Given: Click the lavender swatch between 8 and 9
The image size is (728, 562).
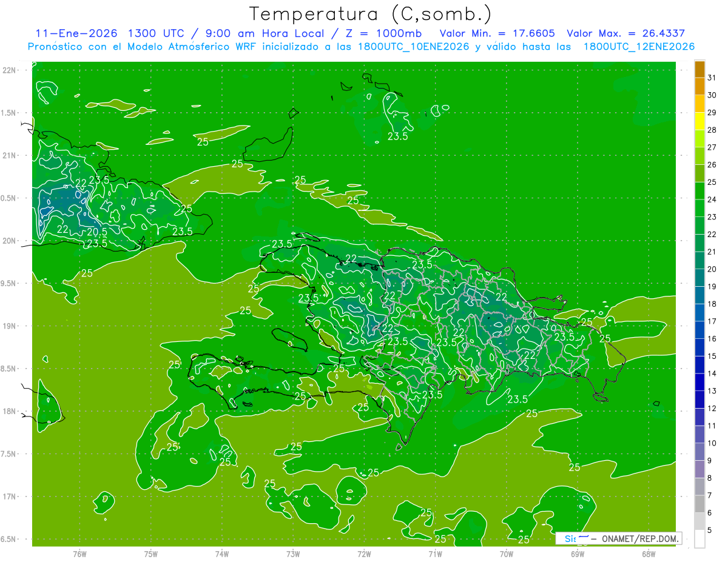Looking at the screenshot, I should (699, 469).
